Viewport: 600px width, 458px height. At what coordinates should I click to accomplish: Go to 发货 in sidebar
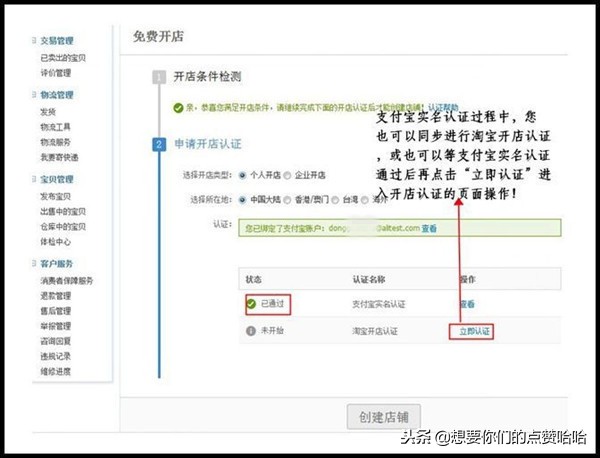coord(48,112)
